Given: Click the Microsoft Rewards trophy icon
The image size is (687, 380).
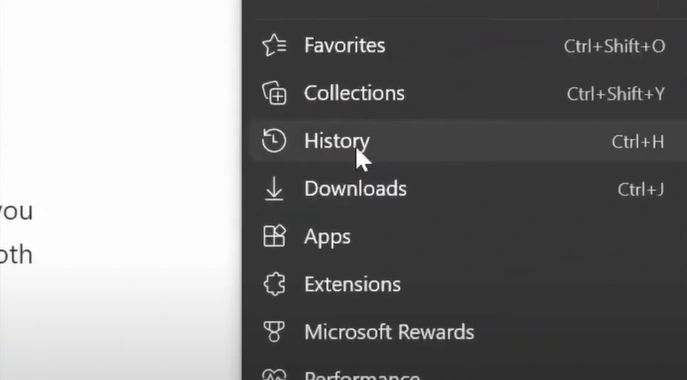Looking at the screenshot, I should pyautogui.click(x=274, y=332).
